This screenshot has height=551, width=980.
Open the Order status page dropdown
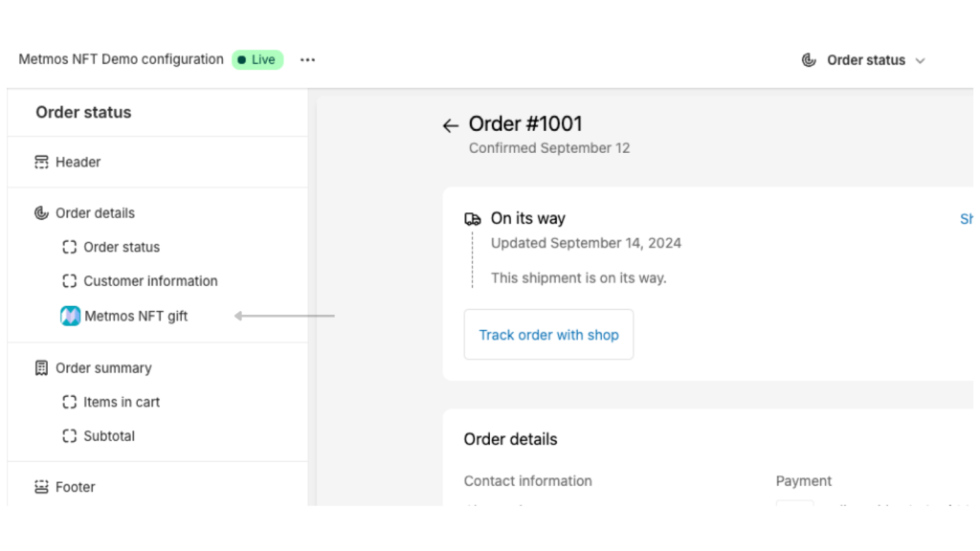point(865,60)
